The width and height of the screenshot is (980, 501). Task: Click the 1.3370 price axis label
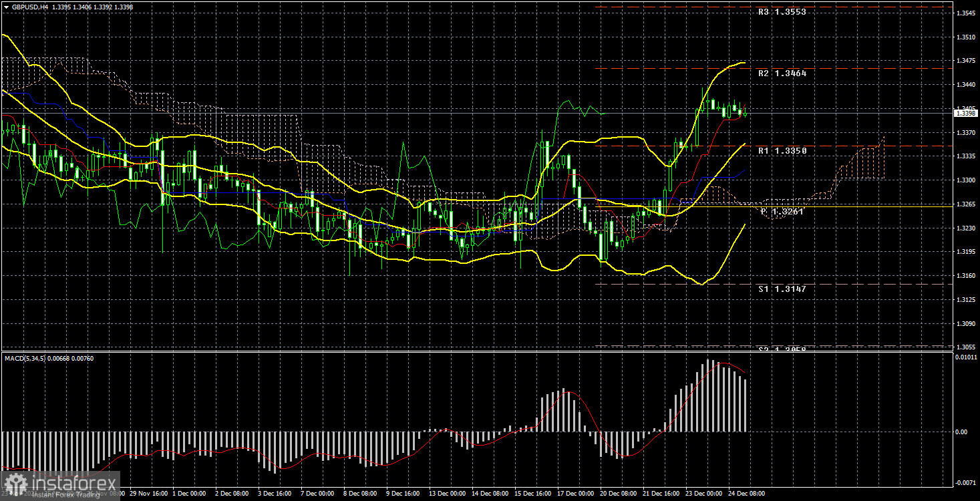966,133
